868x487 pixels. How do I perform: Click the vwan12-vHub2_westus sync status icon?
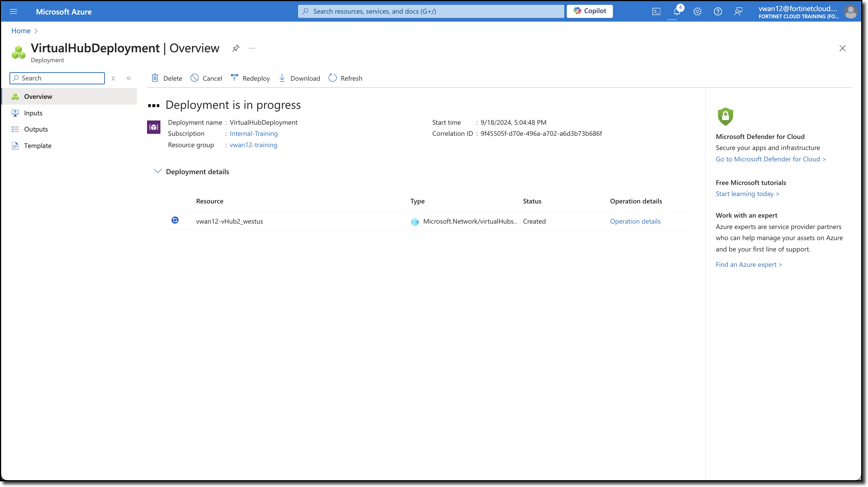click(x=175, y=220)
